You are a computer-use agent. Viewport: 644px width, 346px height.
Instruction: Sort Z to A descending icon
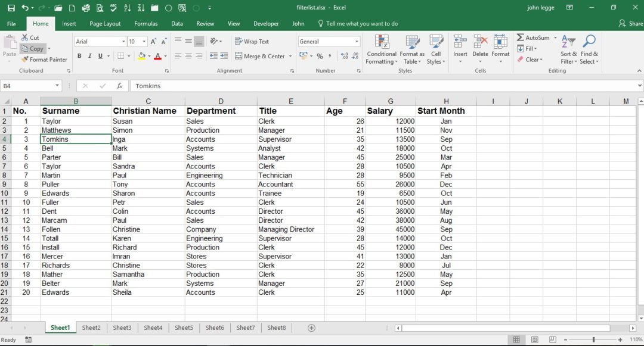tap(141, 8)
